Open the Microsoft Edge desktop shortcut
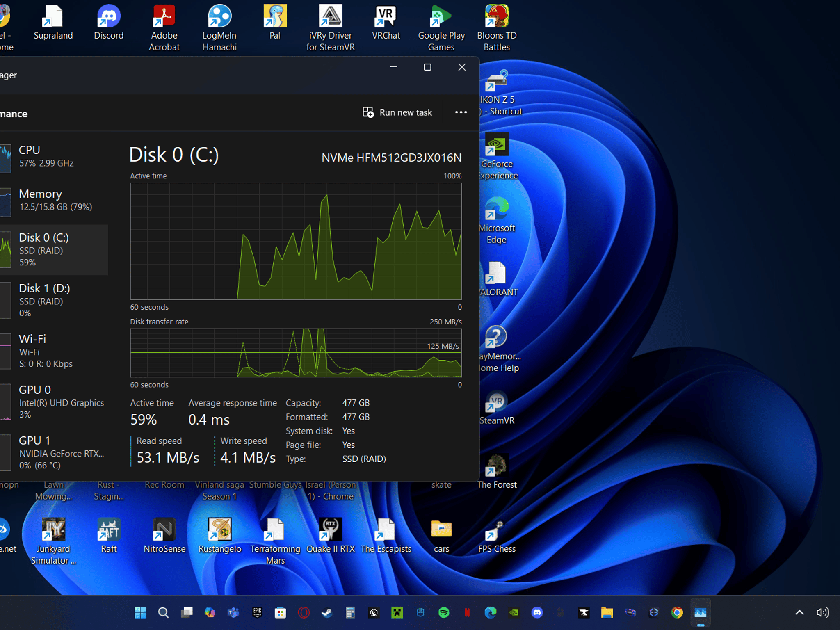 (497, 220)
